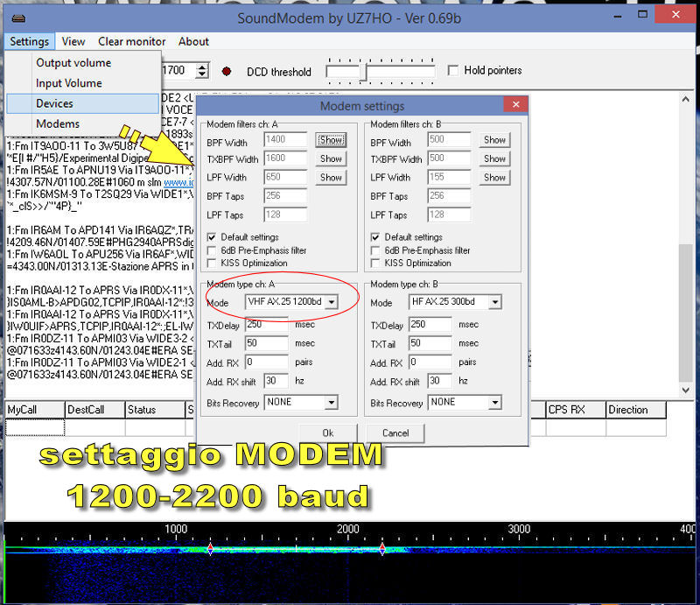This screenshot has height=605, width=700.
Task: Uncheck Default settings for channel B
Action: tap(375, 237)
